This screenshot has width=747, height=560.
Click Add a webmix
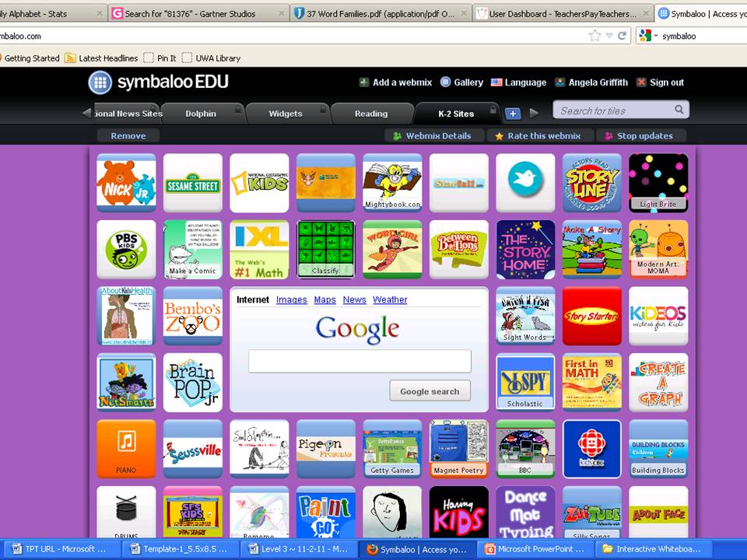tap(396, 82)
